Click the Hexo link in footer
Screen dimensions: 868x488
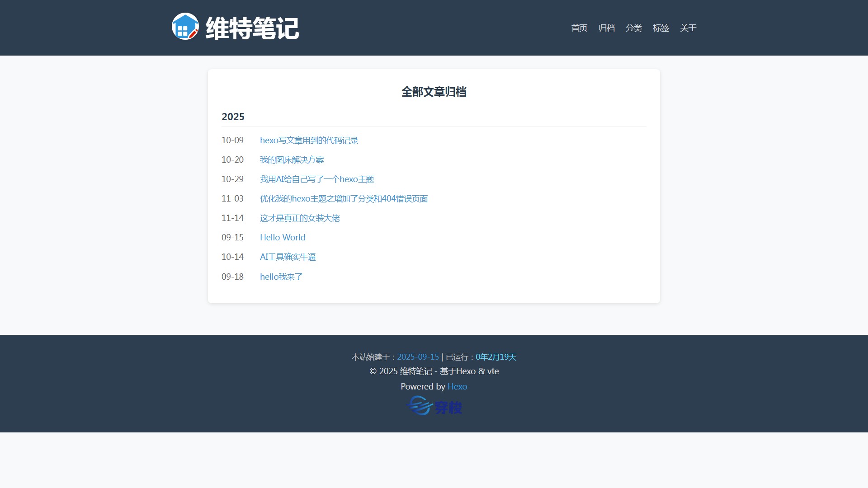[x=457, y=387]
